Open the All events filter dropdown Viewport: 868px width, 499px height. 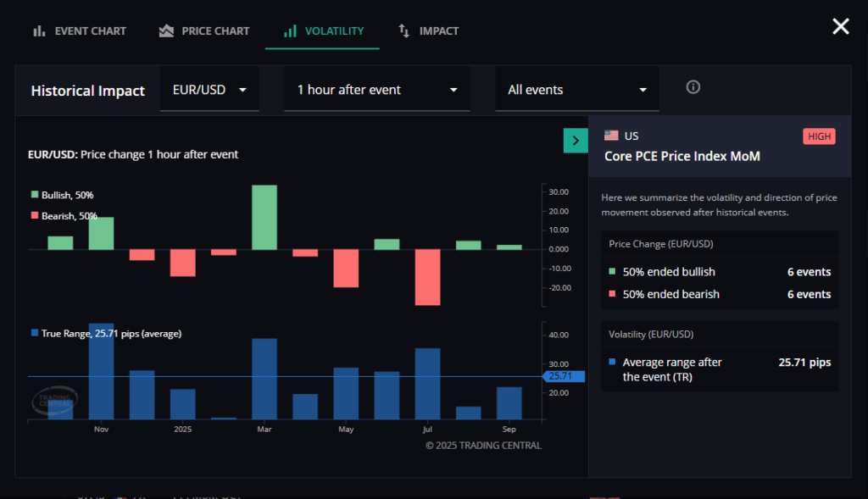point(576,90)
